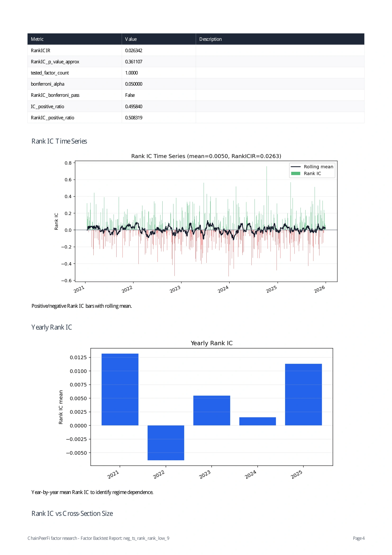Image resolution: width=392 pixels, height=555 pixels.
Task: Click the 'Rolling mean' legend label
Action: tap(318, 167)
